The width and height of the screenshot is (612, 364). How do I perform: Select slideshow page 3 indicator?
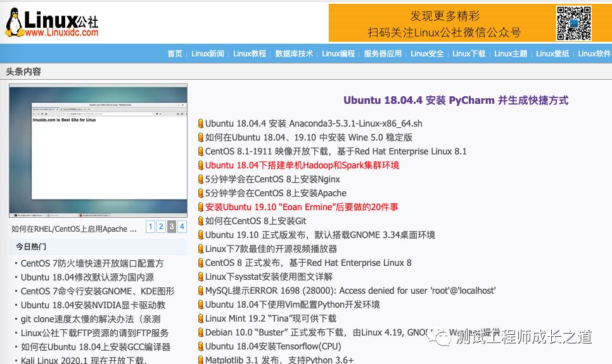point(171,227)
